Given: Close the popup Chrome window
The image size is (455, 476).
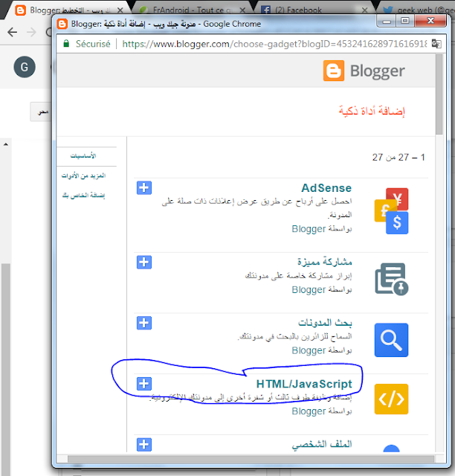Looking at the screenshot, I should [x=430, y=21].
